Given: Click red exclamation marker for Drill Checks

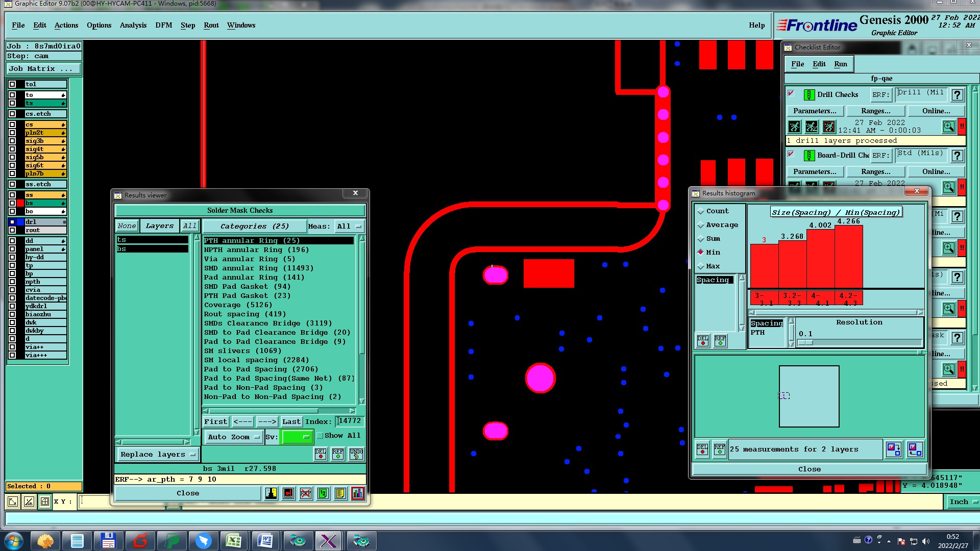Looking at the screenshot, I should 962,127.
